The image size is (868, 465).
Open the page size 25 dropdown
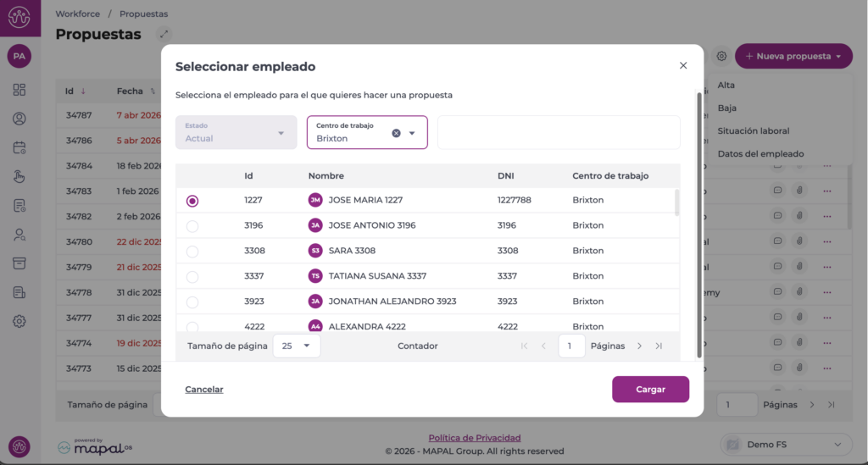tap(297, 346)
